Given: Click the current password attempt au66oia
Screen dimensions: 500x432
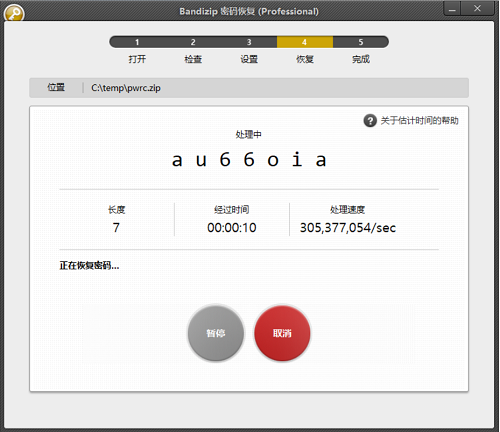Looking at the screenshot, I should [249, 159].
